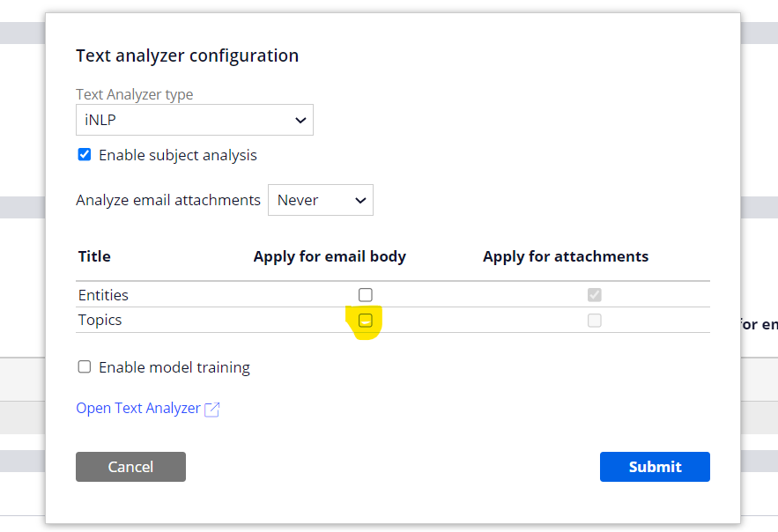Disable the Enable subject analysis checkbox
778x532 pixels.
(x=84, y=154)
